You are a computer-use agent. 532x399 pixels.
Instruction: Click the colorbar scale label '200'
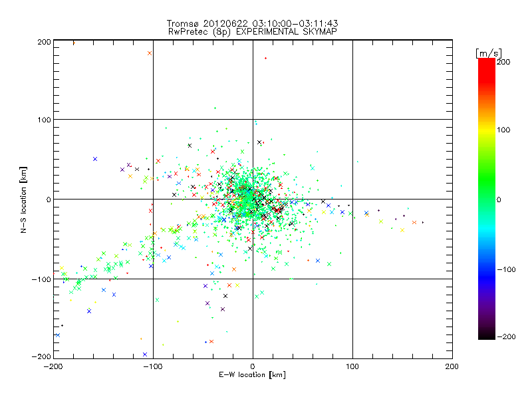pos(503,62)
